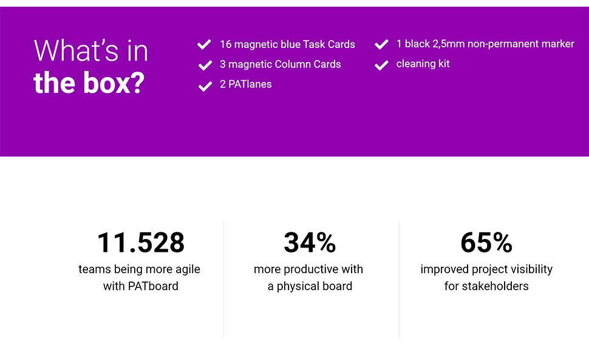
Task: Click the checkmark next to black non-permanent marker
Action: (x=381, y=44)
